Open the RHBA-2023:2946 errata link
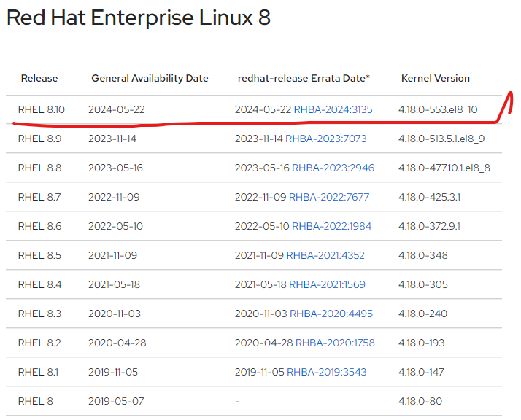This screenshot has height=420, width=521. [333, 168]
